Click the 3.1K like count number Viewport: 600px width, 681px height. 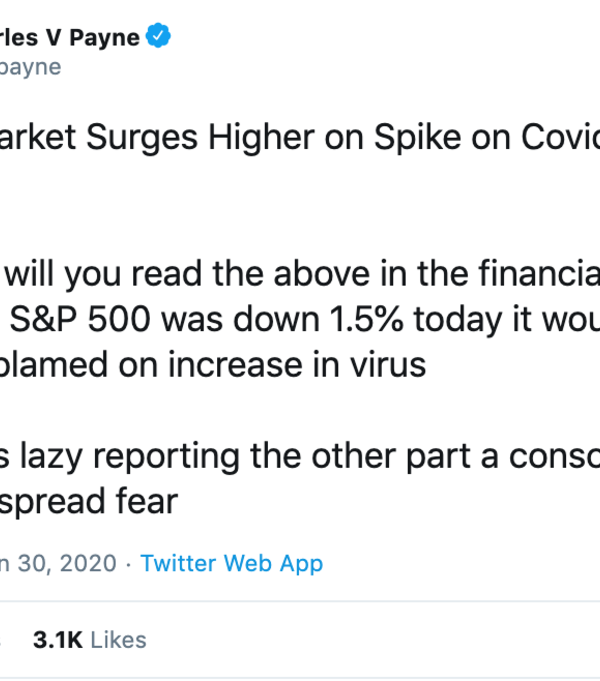pyautogui.click(x=57, y=640)
